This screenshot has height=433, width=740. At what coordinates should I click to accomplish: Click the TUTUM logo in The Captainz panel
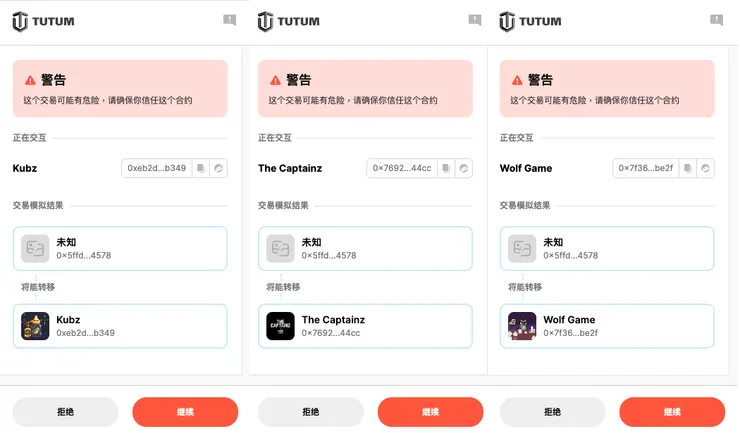point(289,21)
